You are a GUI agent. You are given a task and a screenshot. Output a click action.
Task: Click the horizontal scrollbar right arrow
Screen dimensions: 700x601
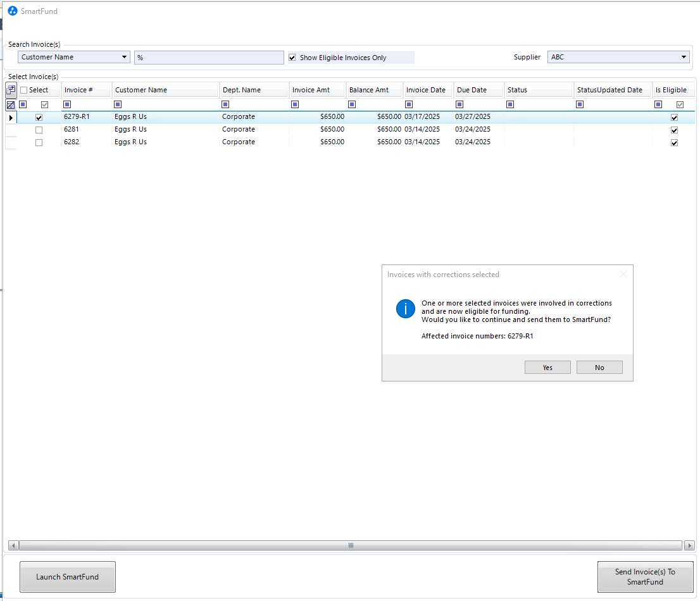click(x=689, y=545)
